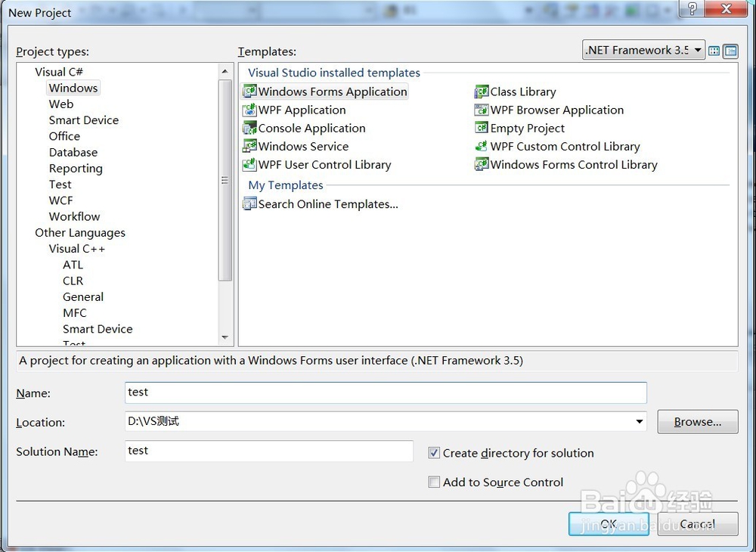Screen dimensions: 756x552
Task: Select the Windows Forms Control Library icon
Action: (482, 164)
